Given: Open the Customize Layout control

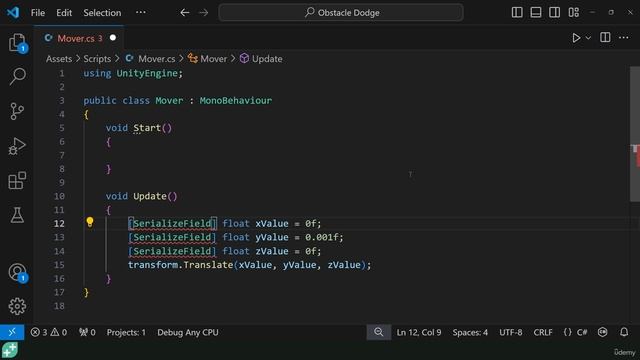Looking at the screenshot, I should tap(573, 12).
